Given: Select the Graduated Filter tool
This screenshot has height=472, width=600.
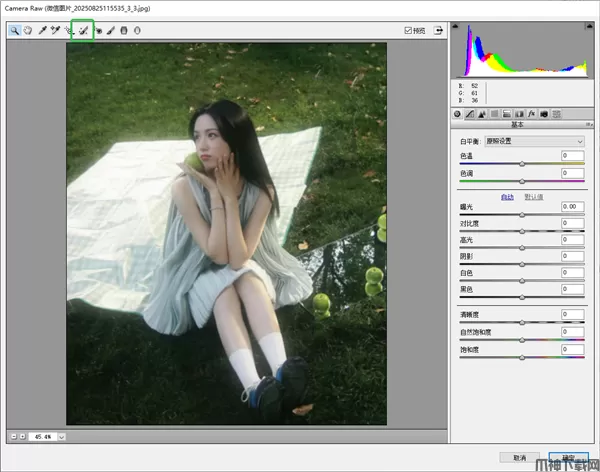Looking at the screenshot, I should [124, 31].
